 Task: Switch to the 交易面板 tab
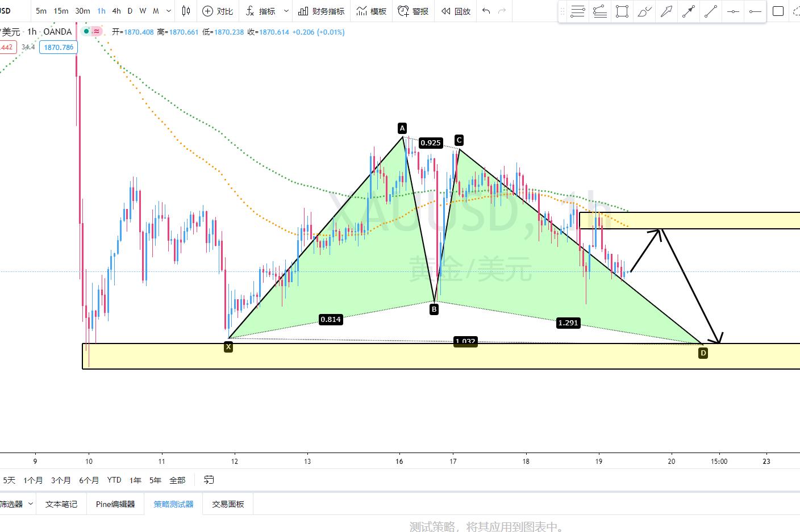pos(228,504)
